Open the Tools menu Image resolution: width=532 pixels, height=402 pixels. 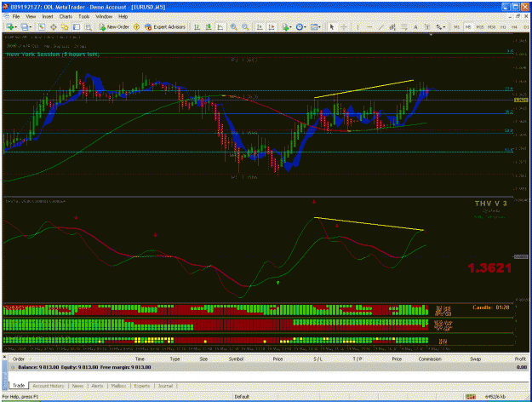tap(83, 16)
